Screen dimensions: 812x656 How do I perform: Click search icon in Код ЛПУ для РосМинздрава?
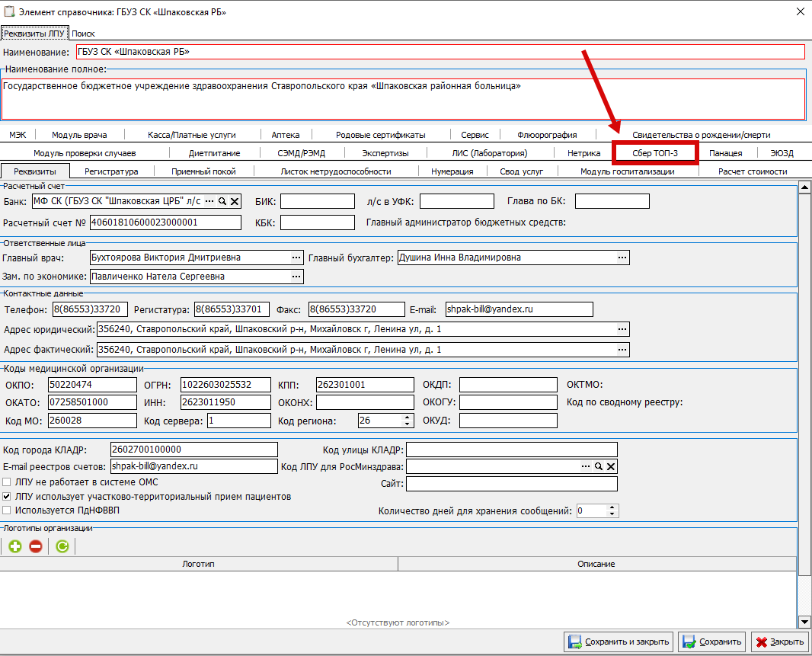[599, 466]
